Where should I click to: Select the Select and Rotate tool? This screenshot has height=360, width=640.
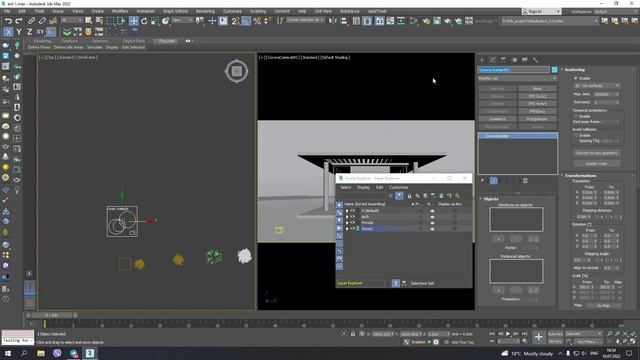[144, 21]
